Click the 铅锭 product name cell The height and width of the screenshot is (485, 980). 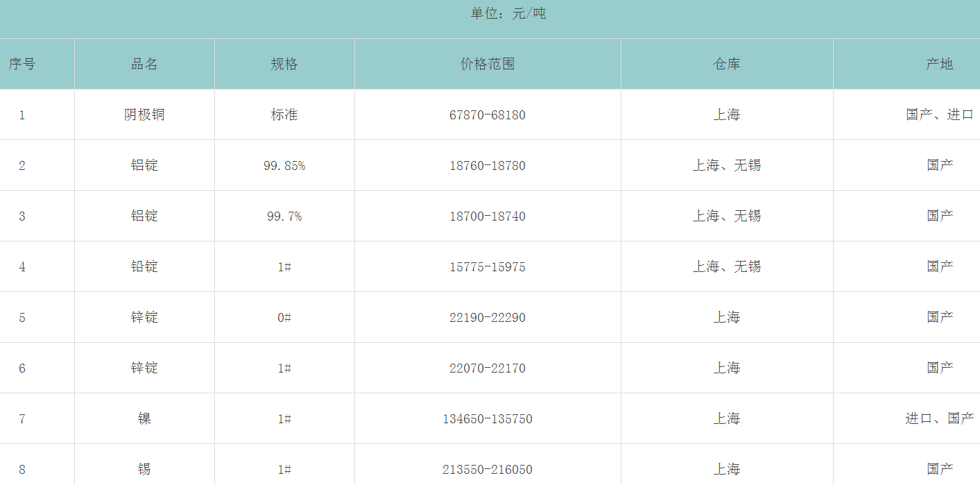[144, 266]
